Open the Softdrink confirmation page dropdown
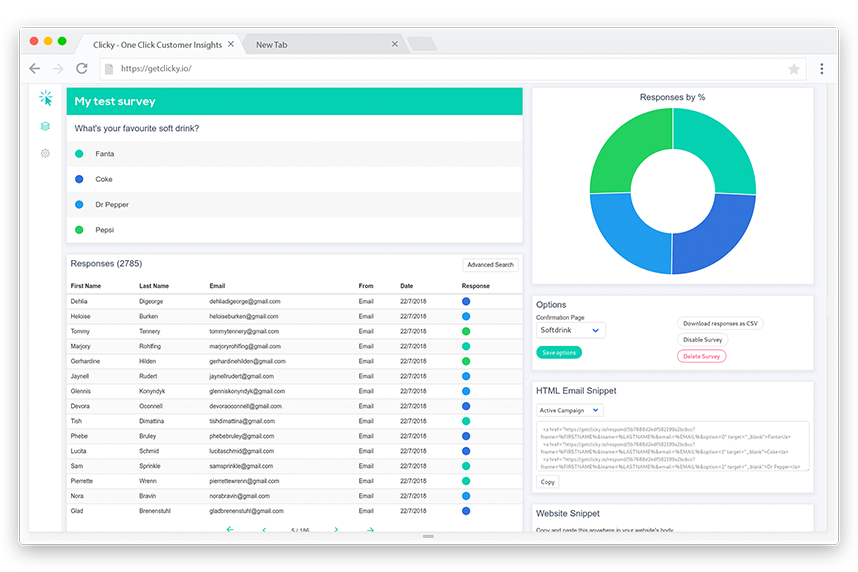Screen dimensions: 858x572 pos(571,330)
